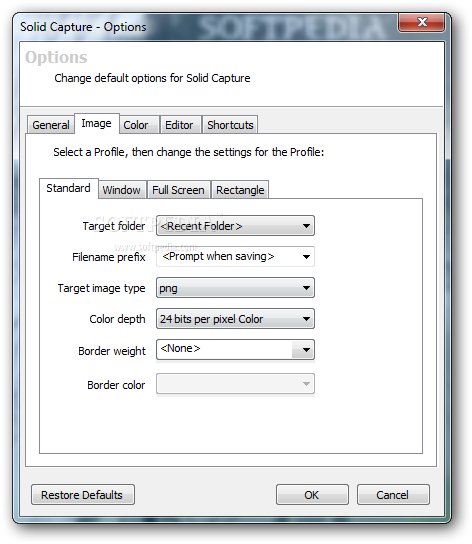Click the 'Options' heading
This screenshot has width=472, height=544.
pos(56,58)
